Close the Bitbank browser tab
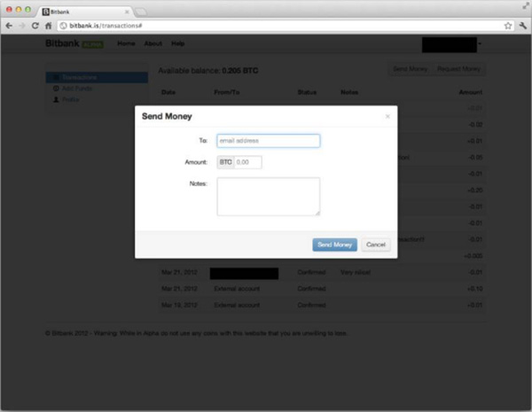 127,12
